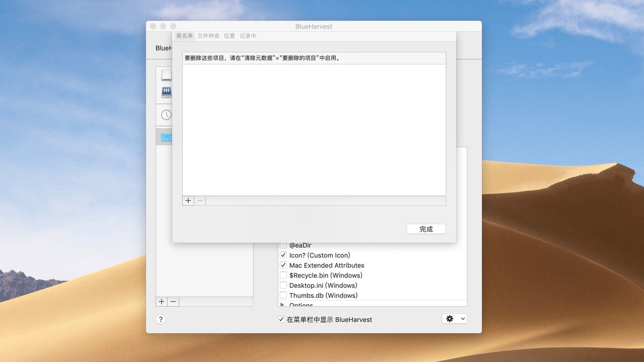Enable Thumbs.db (Windows) checkbox
The height and width of the screenshot is (362, 644).
tap(283, 296)
